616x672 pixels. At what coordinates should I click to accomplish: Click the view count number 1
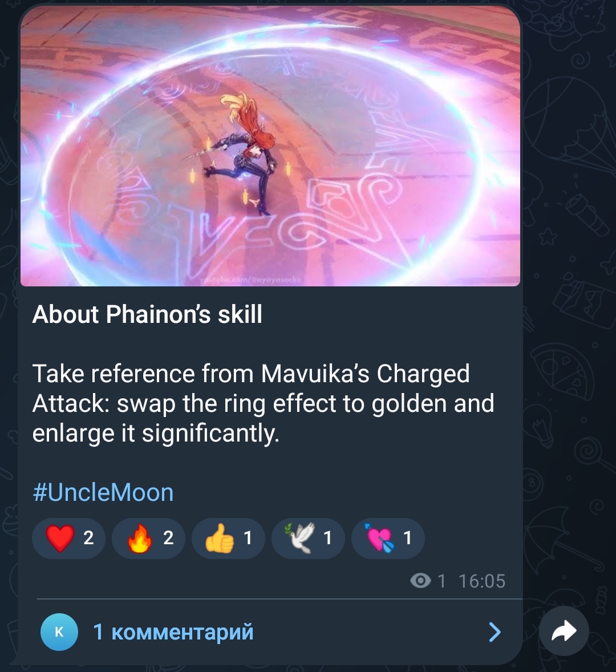tap(441, 581)
